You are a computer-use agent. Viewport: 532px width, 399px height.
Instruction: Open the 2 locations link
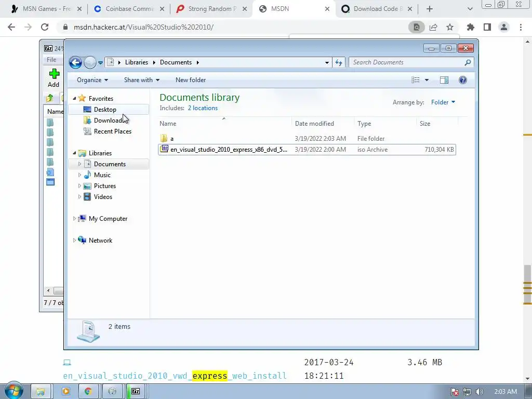click(x=203, y=108)
